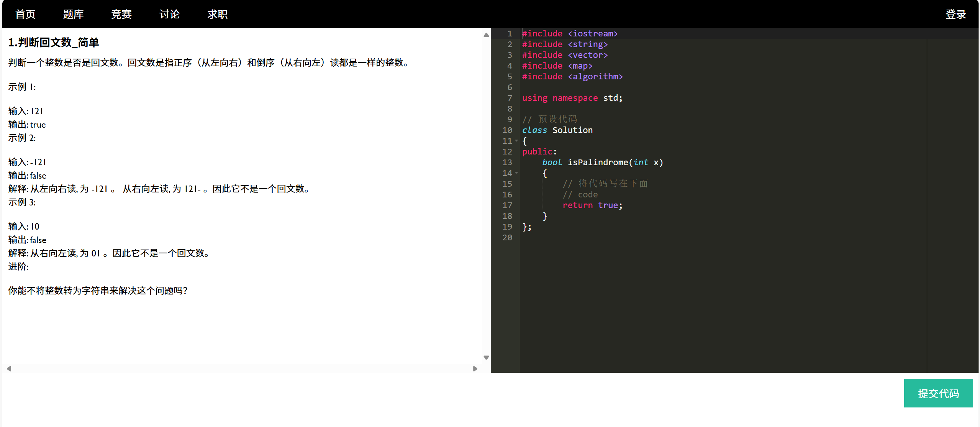Screen dimensions: 980x427
Task: Open the 讨论 section
Action: point(169,14)
